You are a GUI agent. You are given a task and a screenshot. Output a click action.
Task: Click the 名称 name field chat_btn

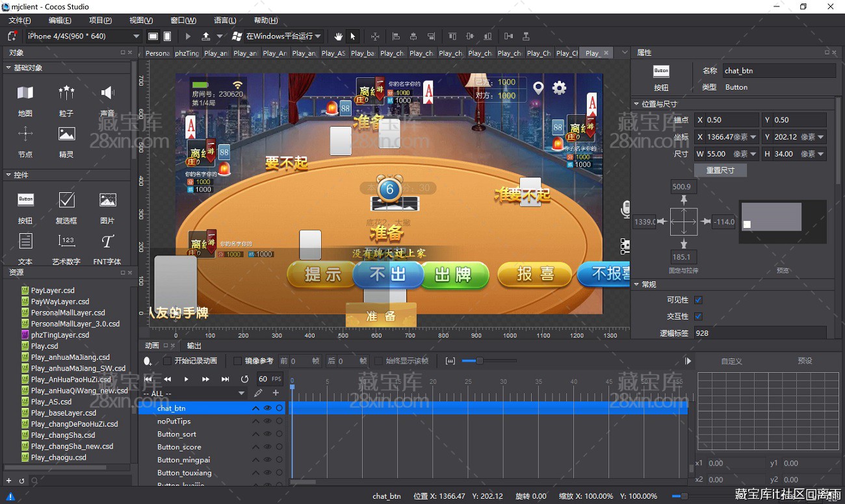coord(779,71)
